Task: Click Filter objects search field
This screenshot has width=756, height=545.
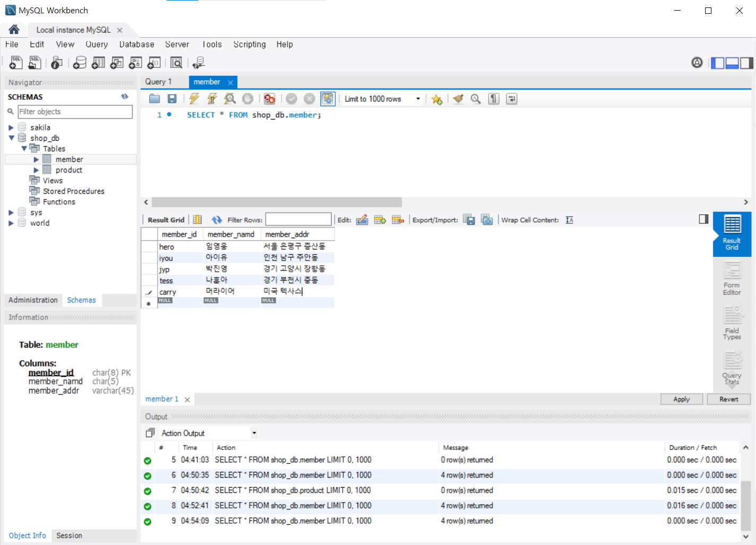Action: [x=75, y=111]
